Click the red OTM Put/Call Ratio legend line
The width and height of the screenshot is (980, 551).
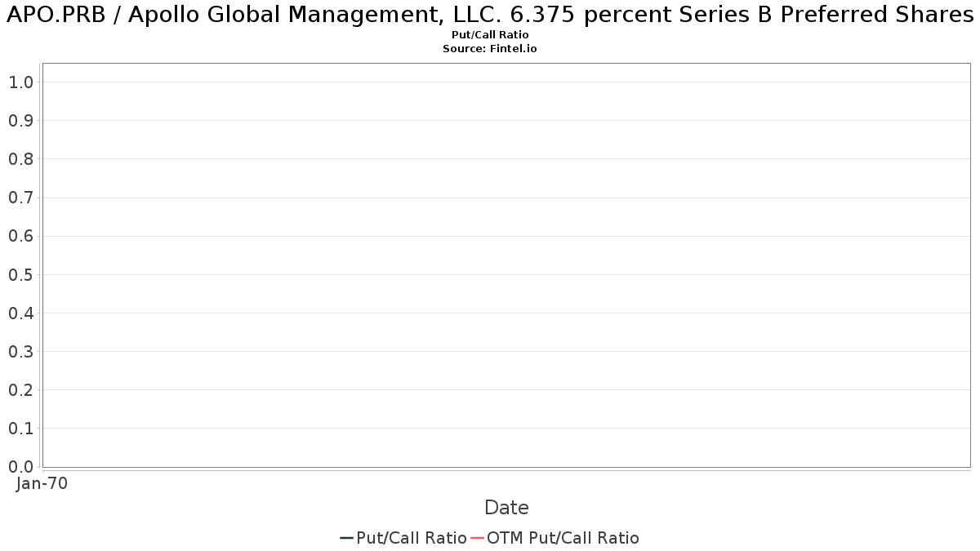tap(478, 538)
